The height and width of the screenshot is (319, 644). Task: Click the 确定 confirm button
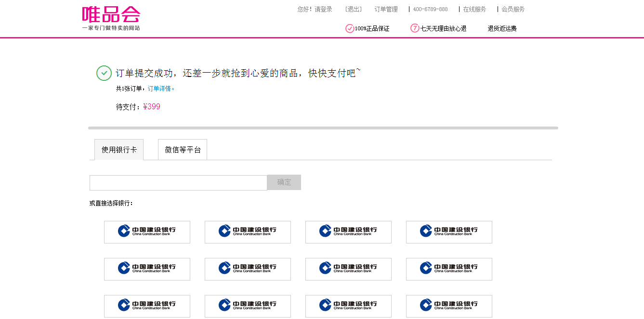coord(284,182)
